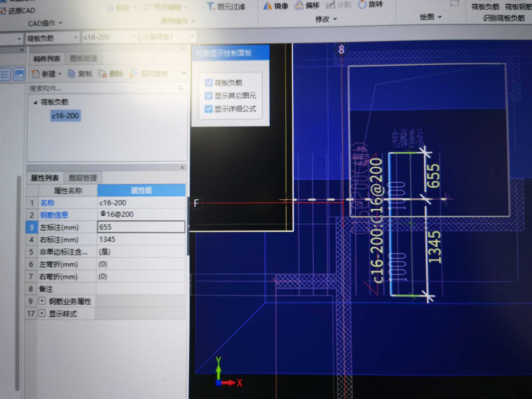Click the 655 dimension in drawing
The height and width of the screenshot is (399, 532).
tap(433, 176)
